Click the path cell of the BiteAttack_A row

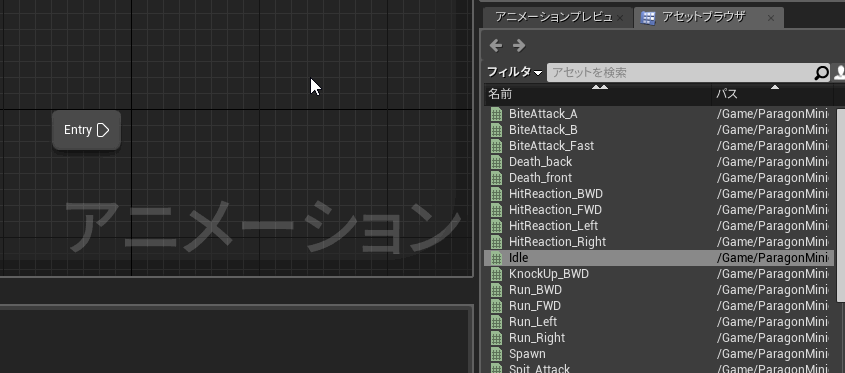pos(772,114)
